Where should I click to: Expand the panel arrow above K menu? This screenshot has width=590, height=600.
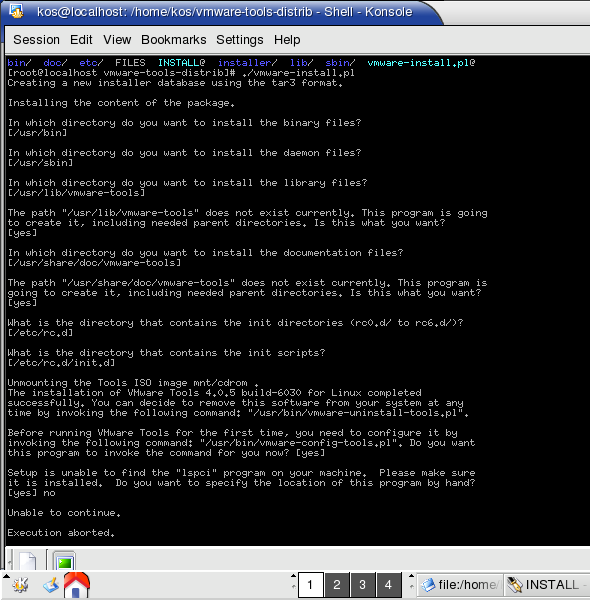pyautogui.click(x=6, y=576)
